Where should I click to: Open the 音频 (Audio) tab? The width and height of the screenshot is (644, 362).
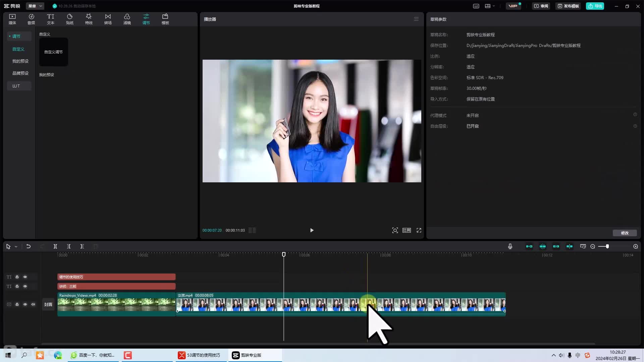coord(31,19)
